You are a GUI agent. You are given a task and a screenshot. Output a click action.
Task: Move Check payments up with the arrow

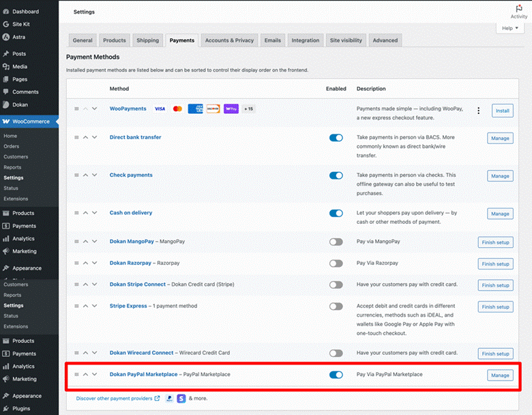tap(86, 175)
